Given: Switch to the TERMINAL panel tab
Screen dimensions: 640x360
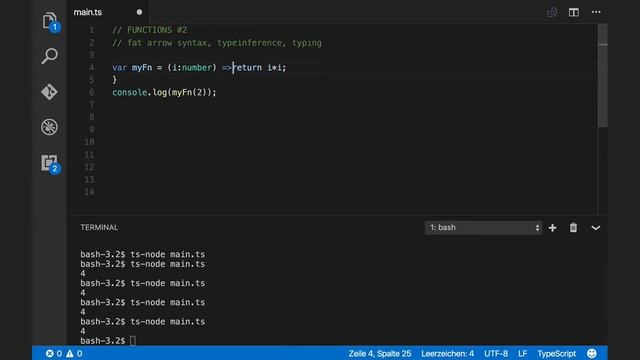Looking at the screenshot, I should 99,227.
